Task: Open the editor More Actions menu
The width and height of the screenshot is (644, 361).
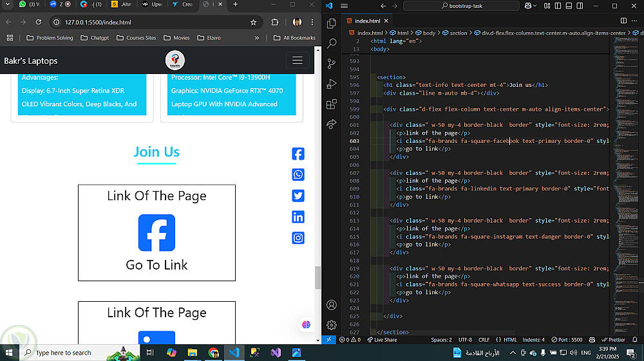Action: pos(634,21)
